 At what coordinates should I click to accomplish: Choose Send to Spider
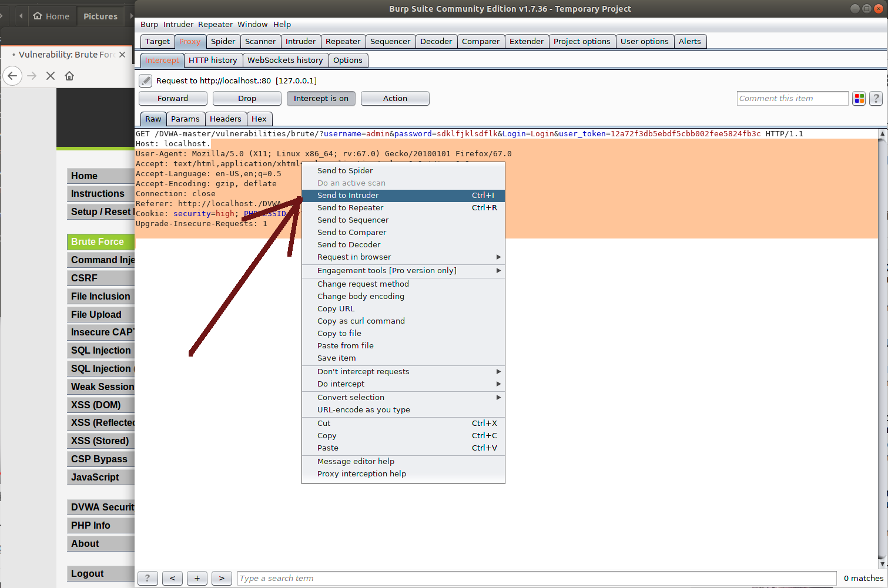403,171
